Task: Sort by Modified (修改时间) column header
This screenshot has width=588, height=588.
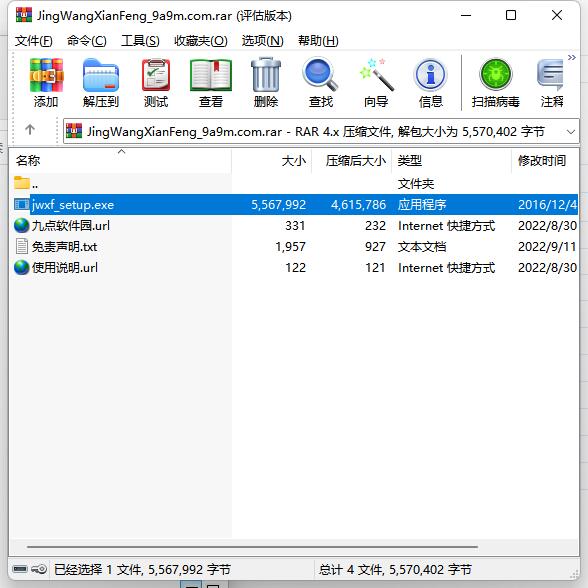Action: point(545,161)
